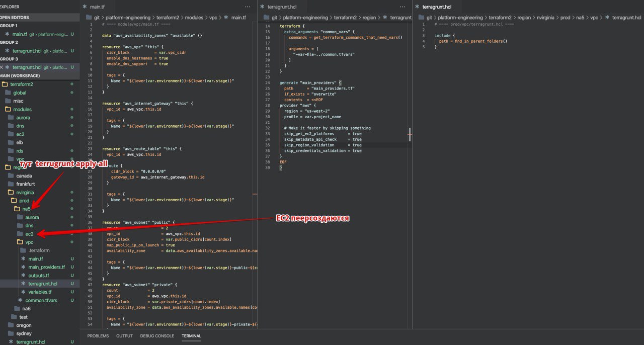Viewport: 644px width, 345px height.
Task: Click the terraform2 folder icon in the explorer
Action: pos(5,84)
